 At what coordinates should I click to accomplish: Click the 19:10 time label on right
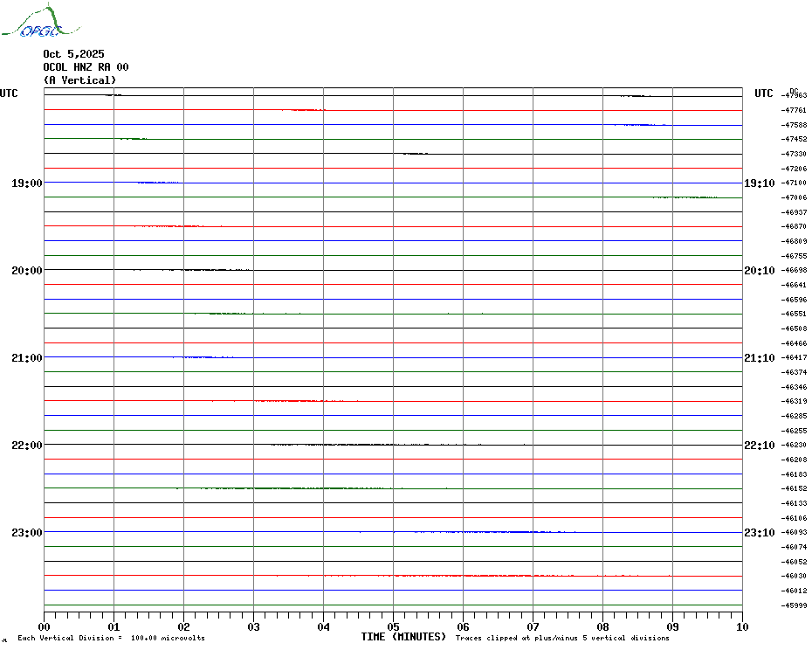click(x=759, y=183)
